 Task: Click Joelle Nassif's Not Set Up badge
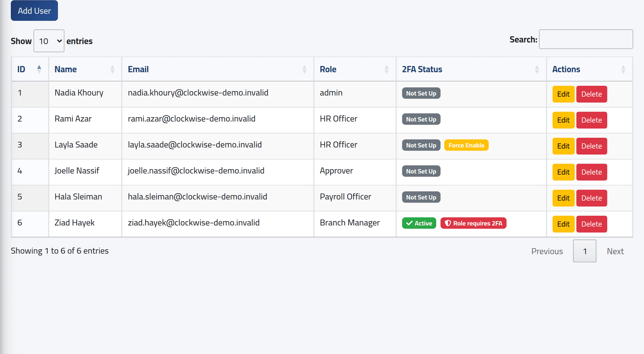point(421,172)
